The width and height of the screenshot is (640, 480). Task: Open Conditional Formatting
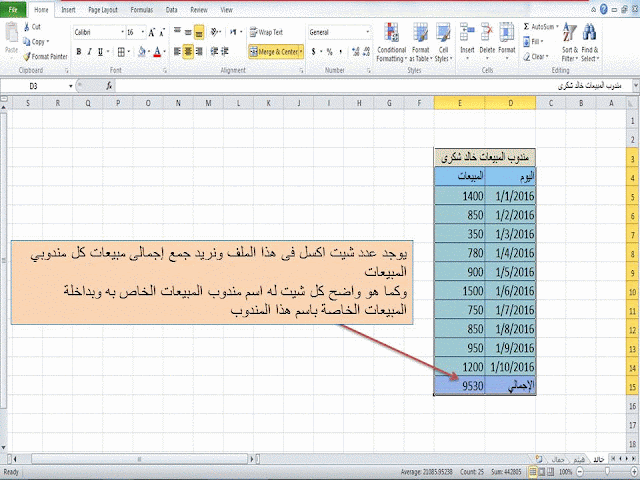point(391,42)
